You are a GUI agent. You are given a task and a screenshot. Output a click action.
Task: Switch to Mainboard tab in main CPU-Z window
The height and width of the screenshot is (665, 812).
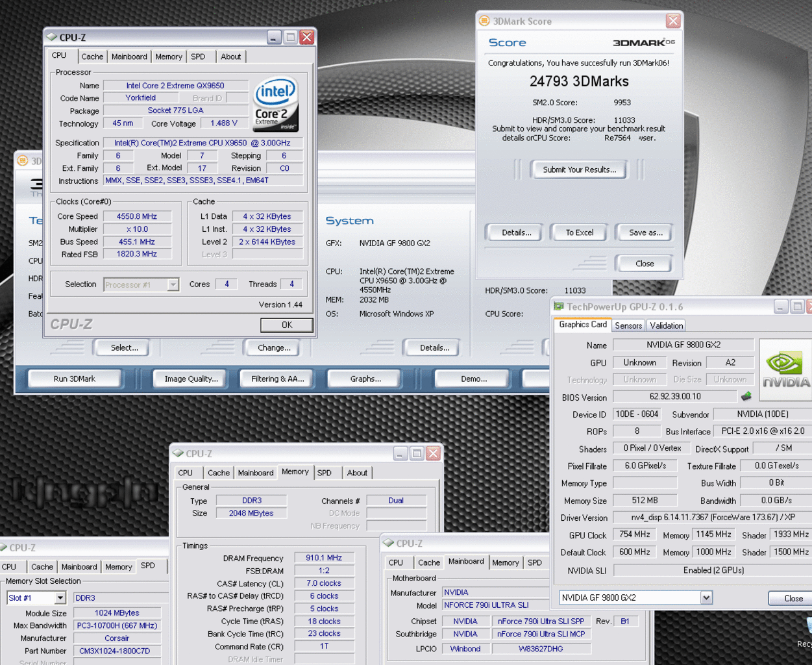click(x=129, y=56)
